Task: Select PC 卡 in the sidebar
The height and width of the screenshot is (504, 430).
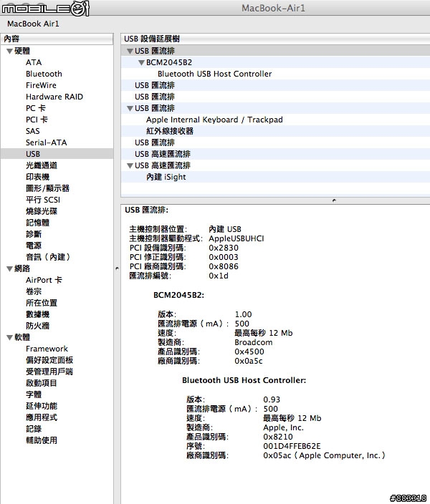Action: [x=36, y=108]
